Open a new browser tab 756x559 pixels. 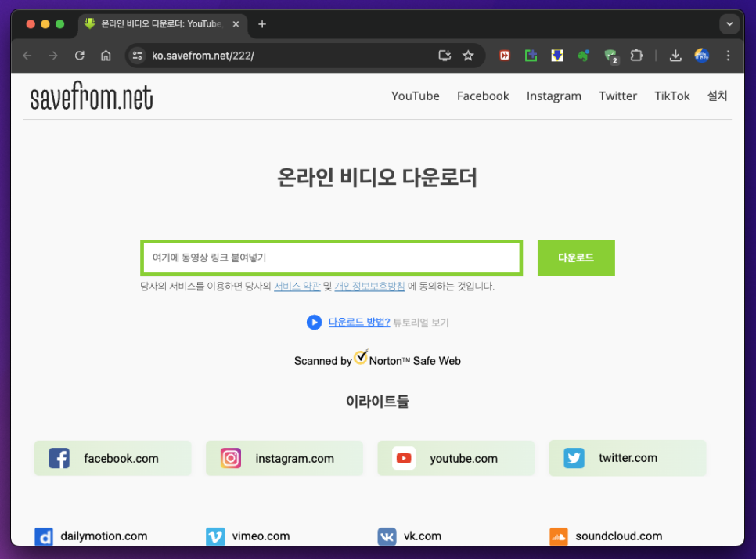(262, 24)
